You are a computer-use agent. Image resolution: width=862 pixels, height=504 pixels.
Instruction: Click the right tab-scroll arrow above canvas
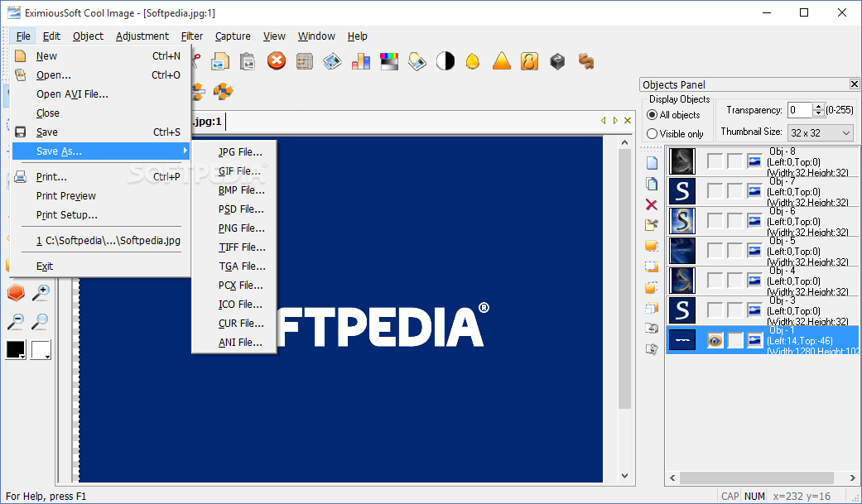tap(615, 120)
